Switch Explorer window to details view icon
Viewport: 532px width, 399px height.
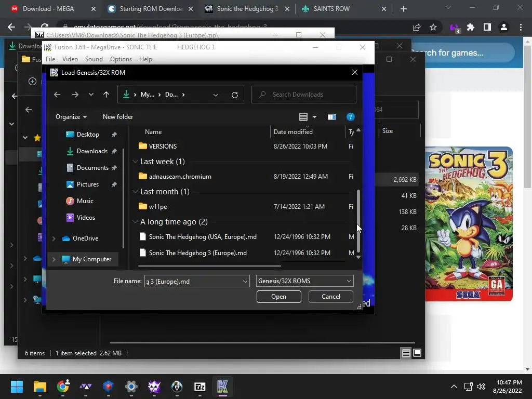[x=406, y=353]
